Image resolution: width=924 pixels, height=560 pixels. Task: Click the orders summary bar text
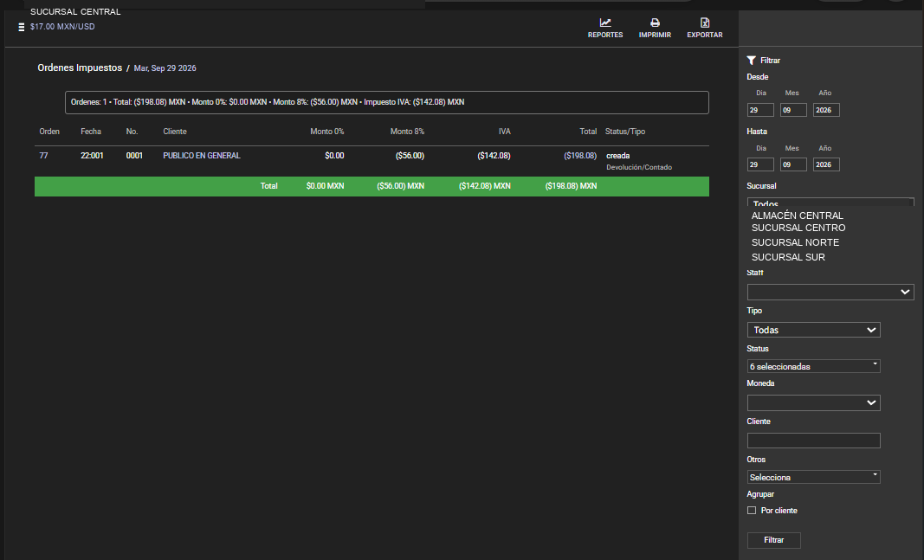pos(268,102)
